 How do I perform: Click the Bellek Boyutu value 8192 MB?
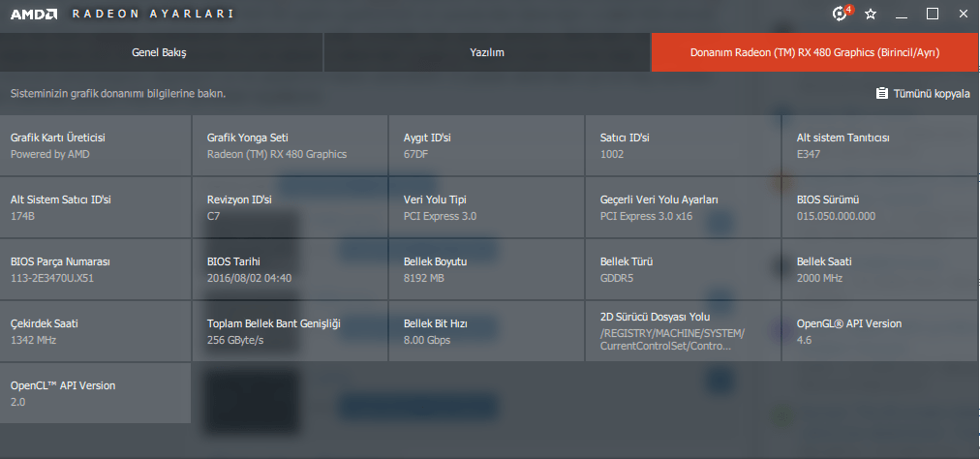click(x=424, y=278)
